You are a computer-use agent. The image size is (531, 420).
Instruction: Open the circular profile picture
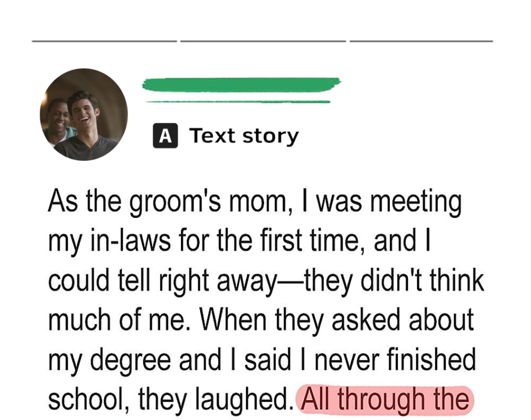tap(83, 115)
